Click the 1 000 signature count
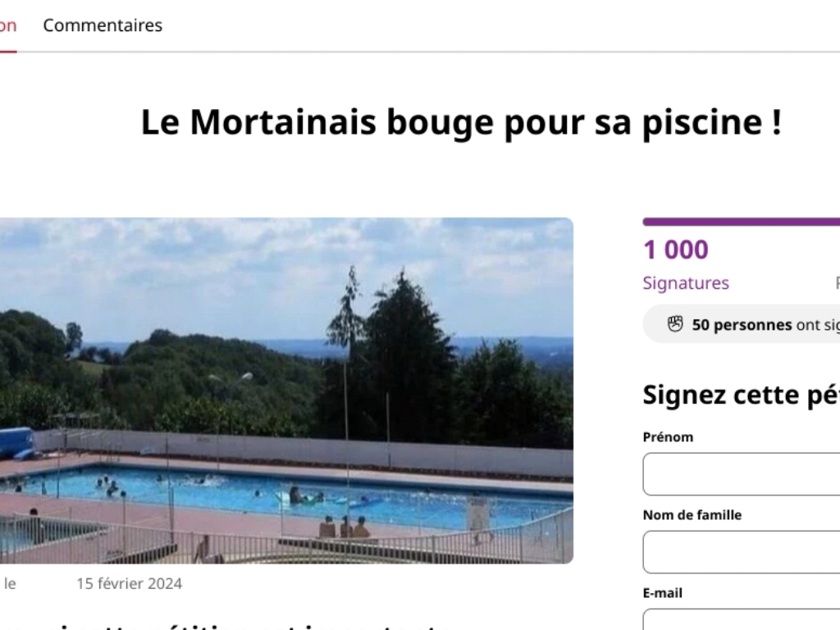Viewport: 840px width, 630px height. click(x=676, y=249)
